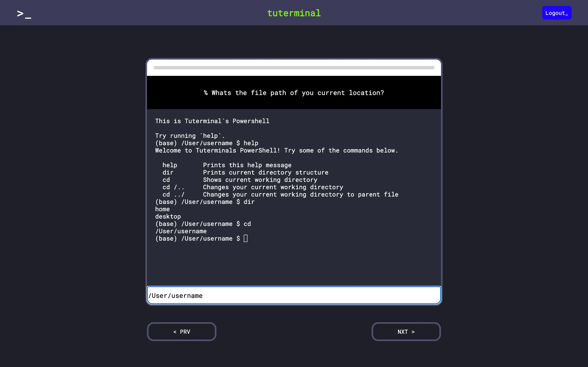Go to previous question with PRV
The image size is (588, 367).
[182, 332]
